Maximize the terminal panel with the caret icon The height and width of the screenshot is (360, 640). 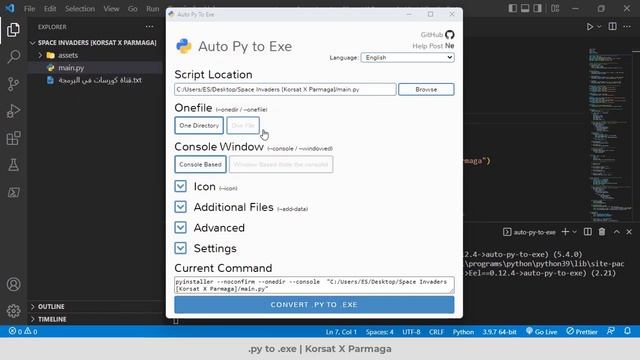[x=616, y=232]
